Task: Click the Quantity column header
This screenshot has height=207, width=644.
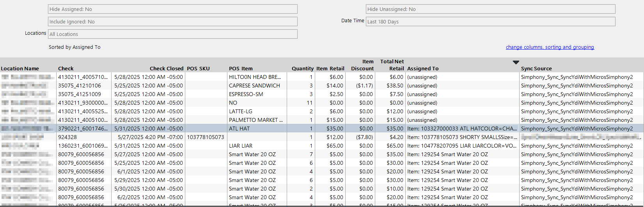Action: tap(302, 69)
